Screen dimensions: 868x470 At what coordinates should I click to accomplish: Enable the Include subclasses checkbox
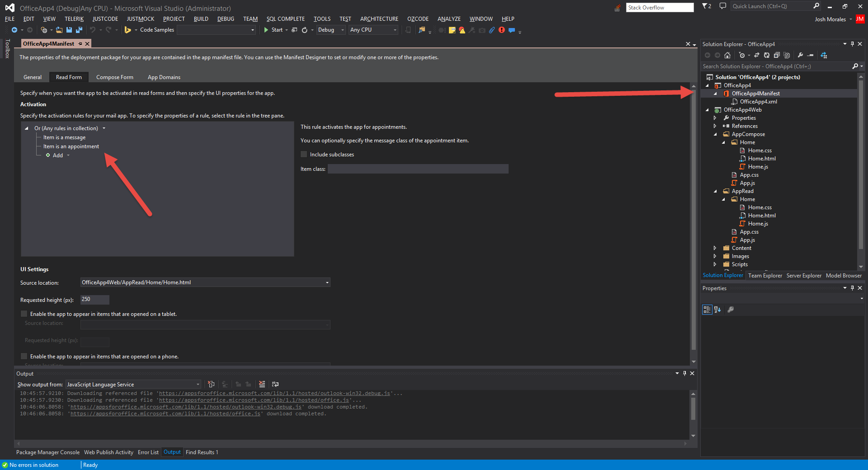[x=303, y=154]
